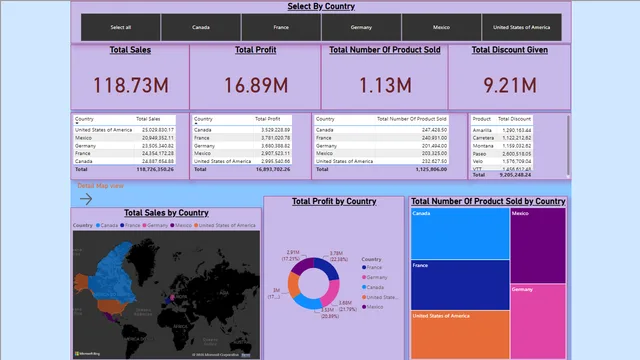Click Mexico legend swatch above sales map
Viewport: 640px width, 360px height.
point(172,225)
